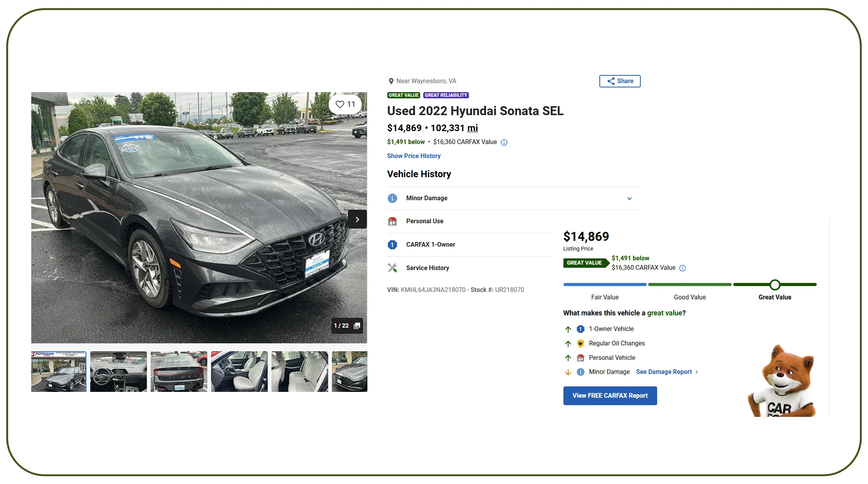The image size is (868, 484).
Task: Click the VIN number text
Action: coord(433,290)
